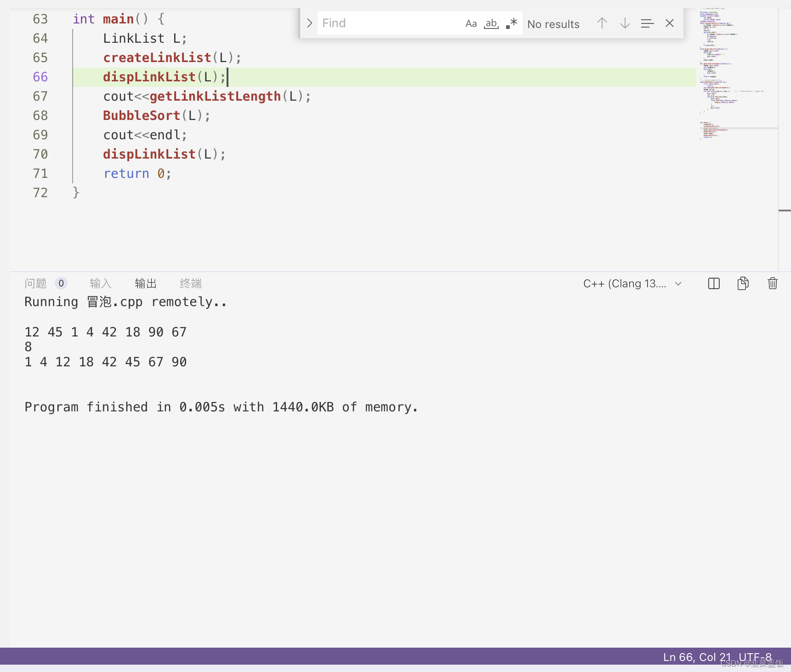Toggle Match Whole Word option
Screen dimensions: 791x672
point(491,23)
